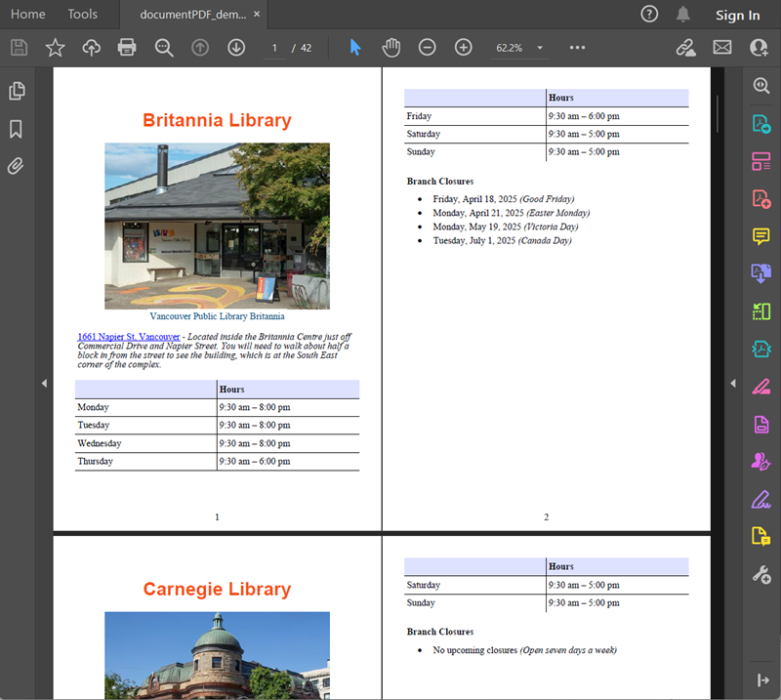781x700 pixels.
Task: Activate the Hand pan tool
Action: 390,47
